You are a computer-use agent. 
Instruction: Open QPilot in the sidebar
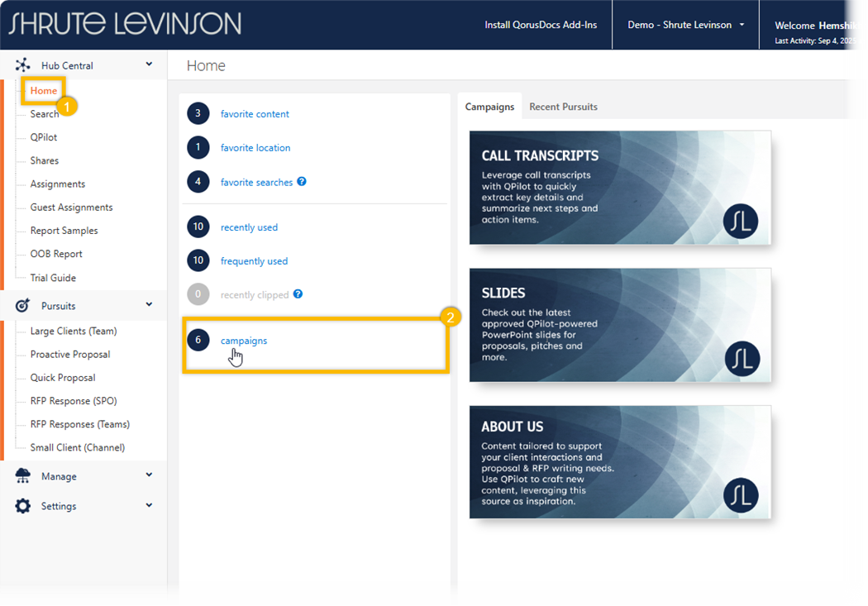point(44,137)
